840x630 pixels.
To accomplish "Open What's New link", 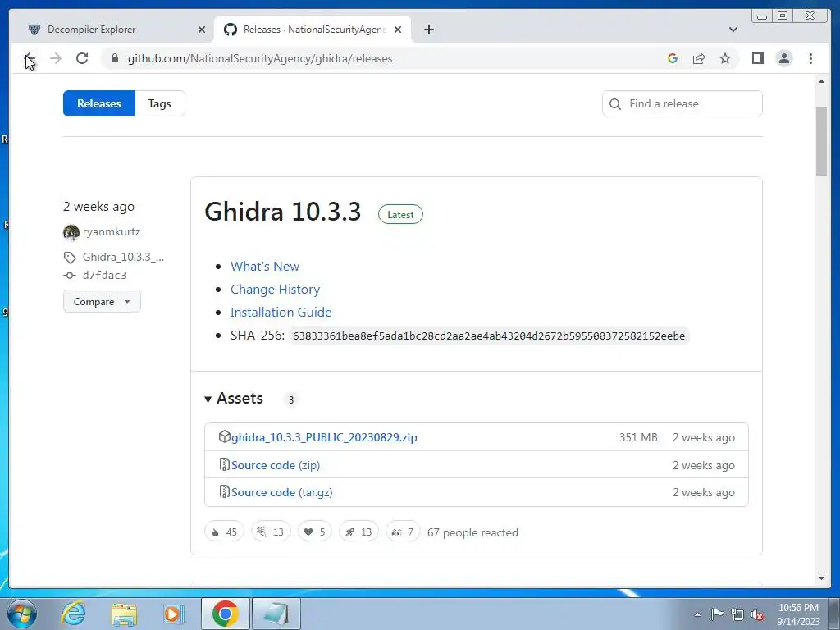I will 265,267.
